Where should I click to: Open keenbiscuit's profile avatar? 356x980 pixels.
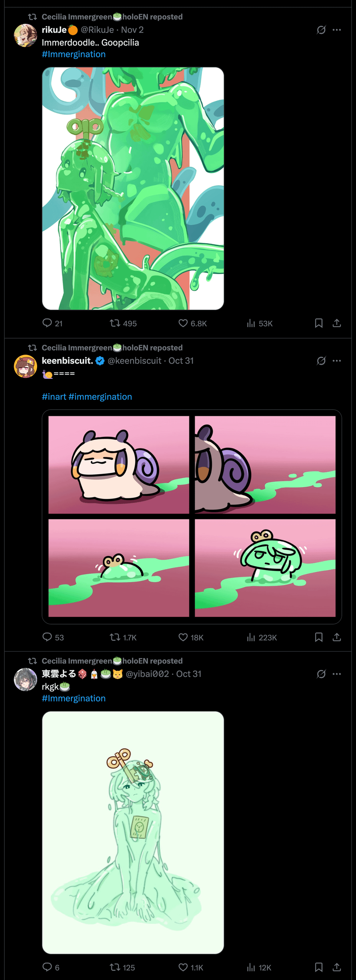coord(25,366)
